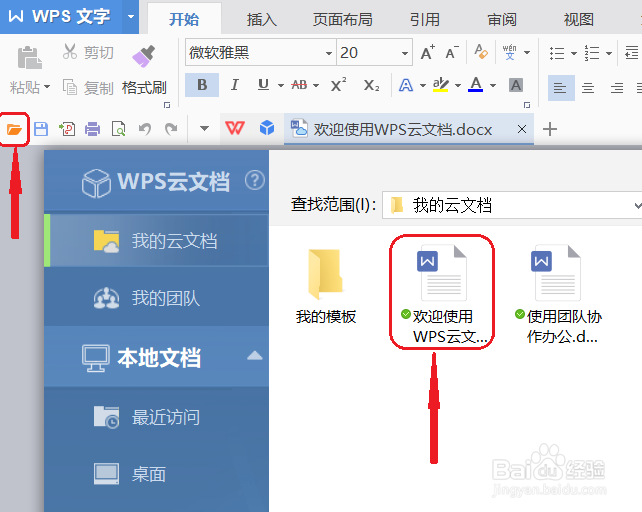Open 查找范围 location combo box
642x512 pixels.
coord(512,205)
